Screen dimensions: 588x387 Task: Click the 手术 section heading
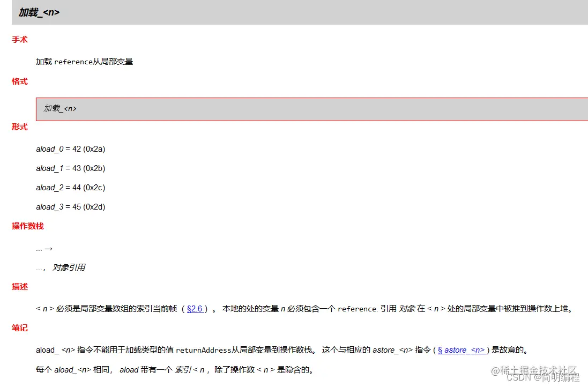[19, 39]
